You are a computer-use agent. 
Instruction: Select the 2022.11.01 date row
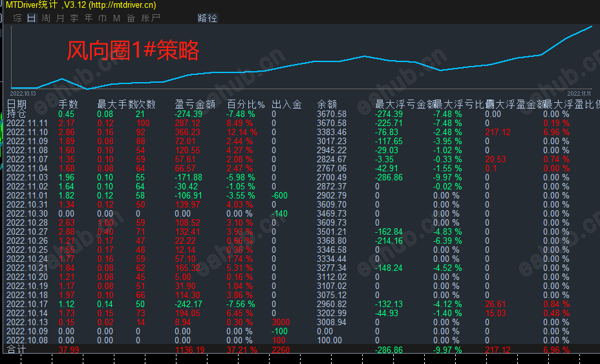(27, 196)
